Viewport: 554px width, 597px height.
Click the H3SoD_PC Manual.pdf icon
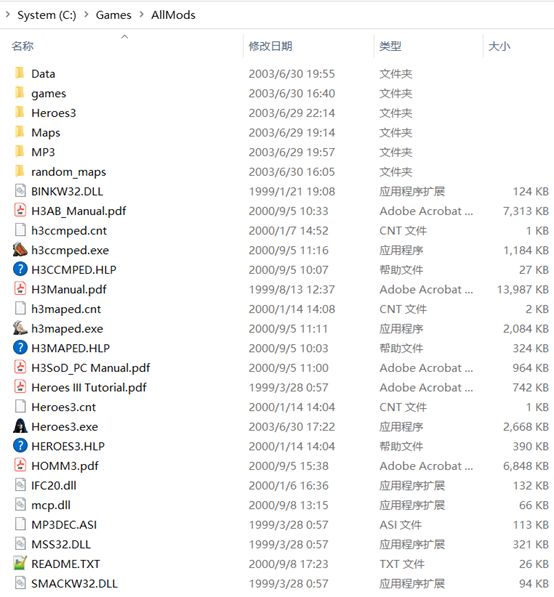20,367
